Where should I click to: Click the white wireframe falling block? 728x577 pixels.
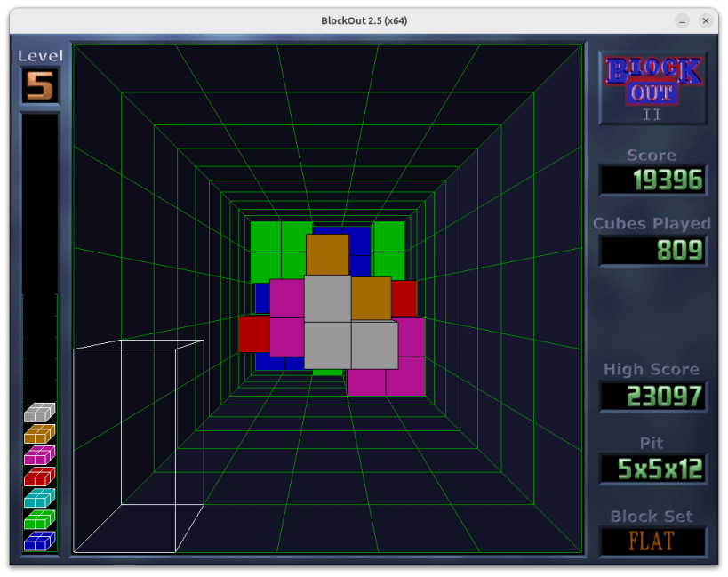(x=139, y=446)
